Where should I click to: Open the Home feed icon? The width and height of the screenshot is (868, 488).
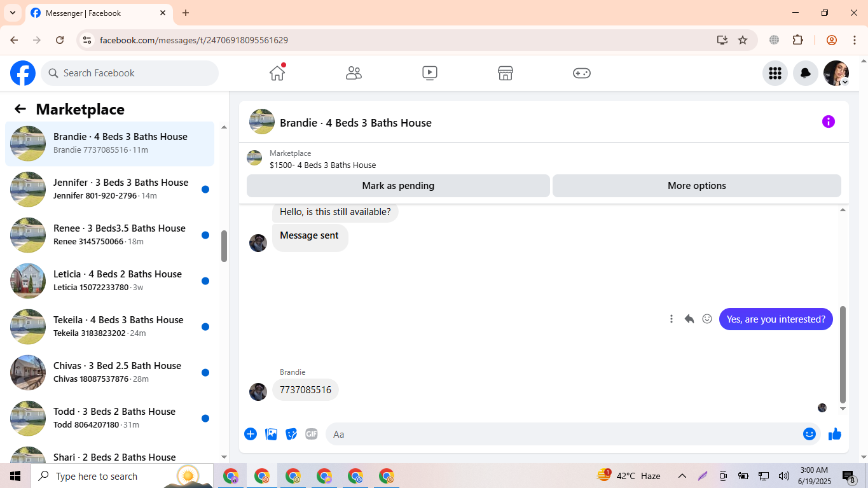tap(277, 73)
